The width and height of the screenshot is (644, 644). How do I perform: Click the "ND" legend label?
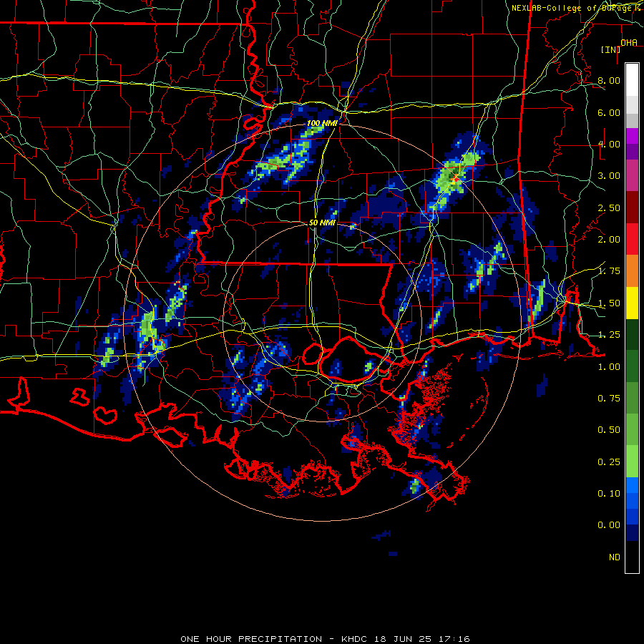coord(615,557)
